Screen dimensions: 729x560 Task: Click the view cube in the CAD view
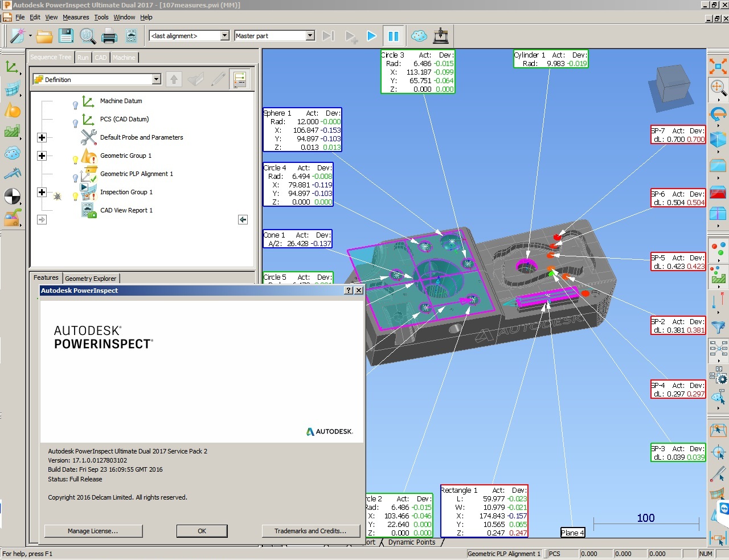pos(673,87)
